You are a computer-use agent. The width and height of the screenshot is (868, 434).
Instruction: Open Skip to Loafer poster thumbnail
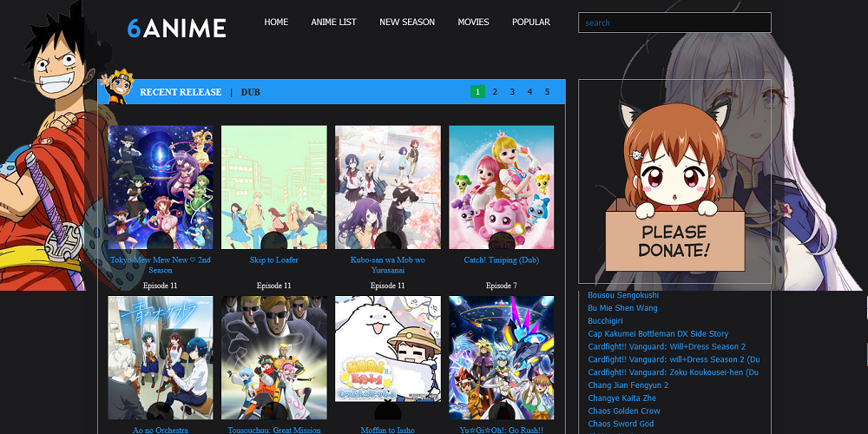click(x=274, y=187)
